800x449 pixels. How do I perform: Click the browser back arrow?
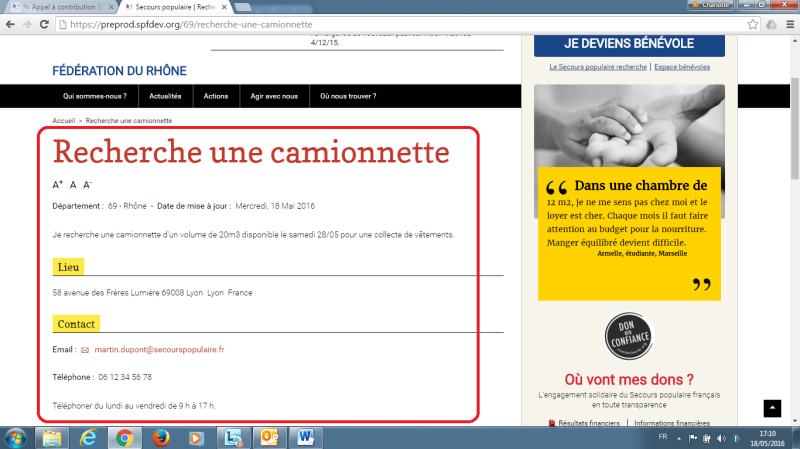coord(9,23)
